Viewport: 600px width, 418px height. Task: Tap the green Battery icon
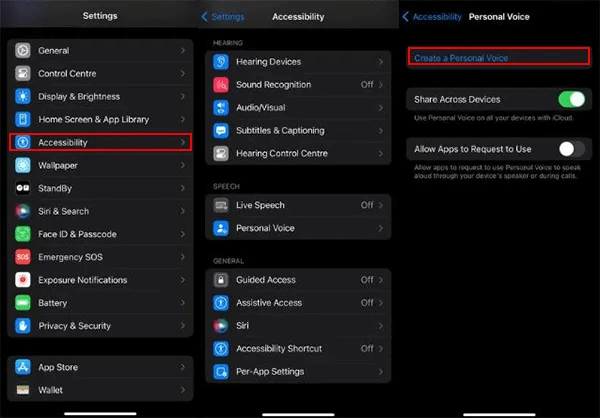[x=23, y=303]
